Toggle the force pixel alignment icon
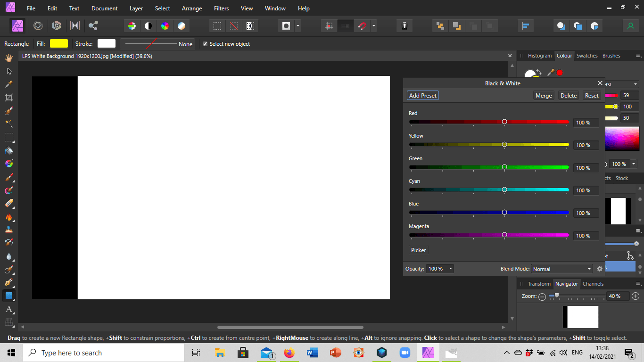Screen dimensions: 644x362 [329, 26]
